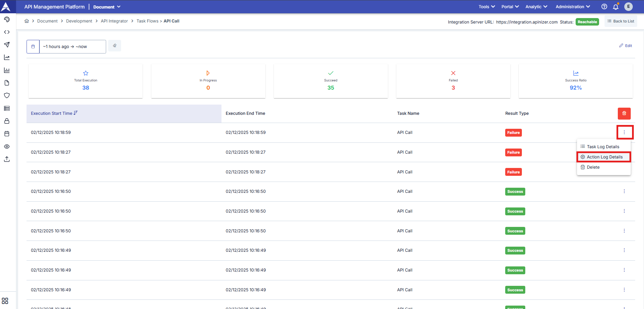The image size is (644, 309).
Task: Select Task Log Details menu entry
Action: [602, 147]
